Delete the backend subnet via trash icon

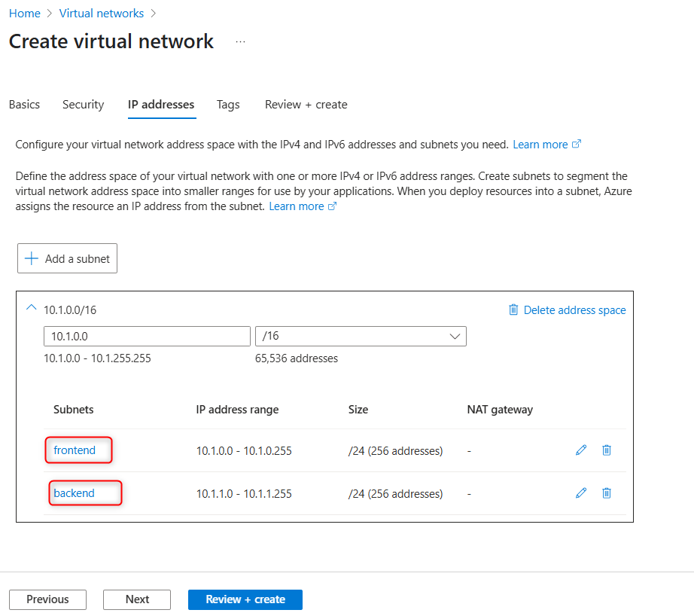607,493
